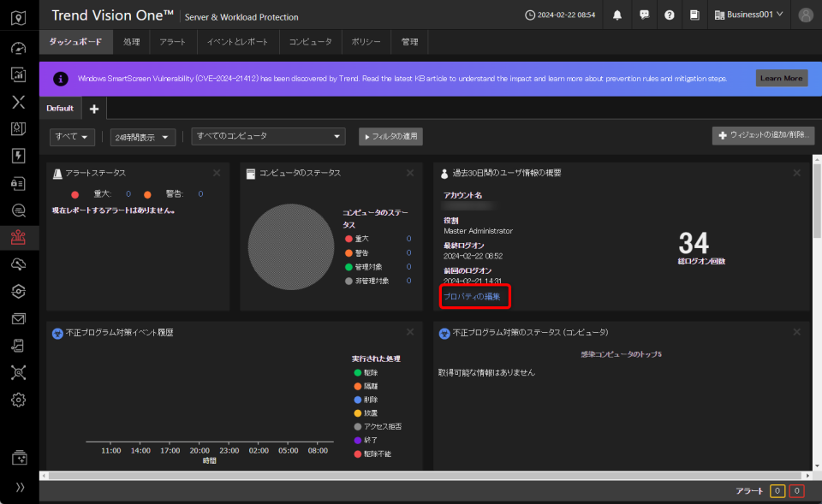
Task: Toggle the アクセス拒否 legend entry
Action: point(378,426)
